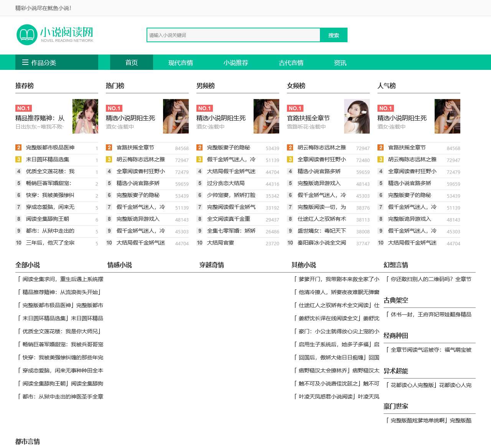The height and width of the screenshot is (448, 491).
Task: Open 精选小说阴阳生死 title in 男频榜
Action: click(221, 118)
